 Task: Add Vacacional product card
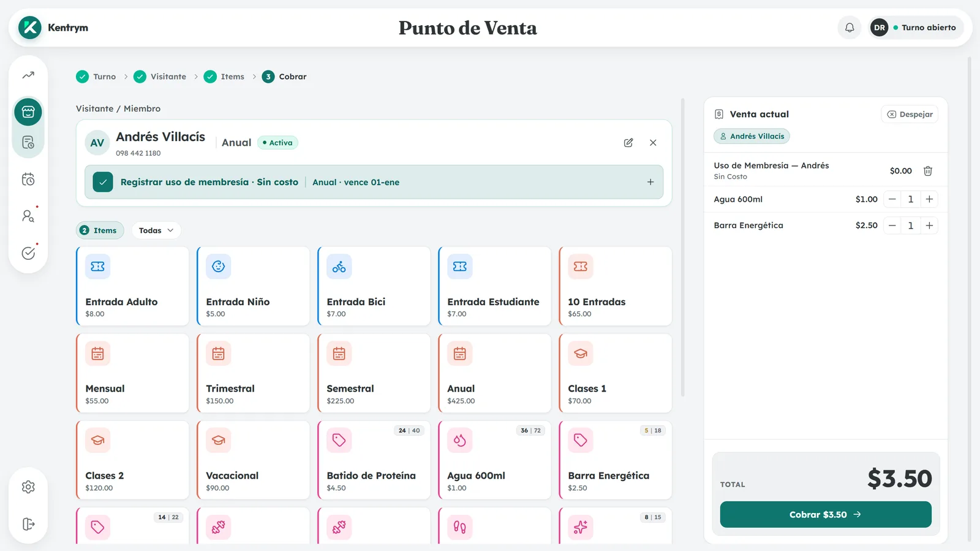point(253,460)
